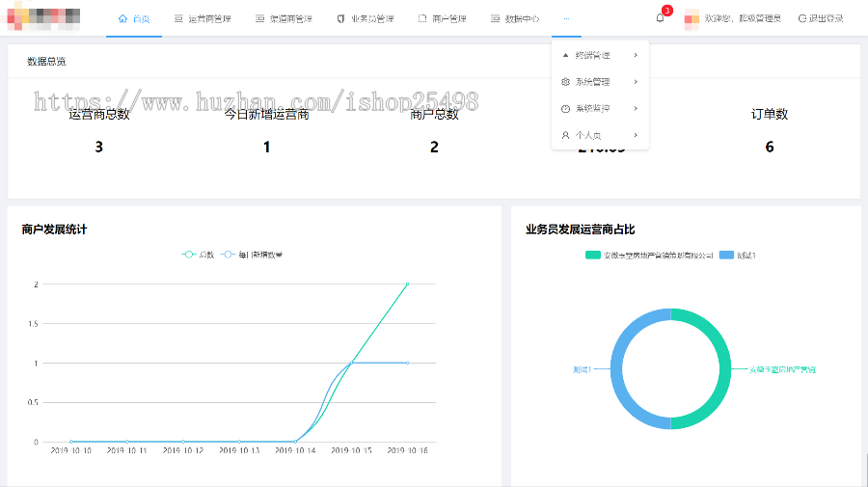
Task: Click the 业务员发展运营商占比 chart title
Action: click(581, 230)
